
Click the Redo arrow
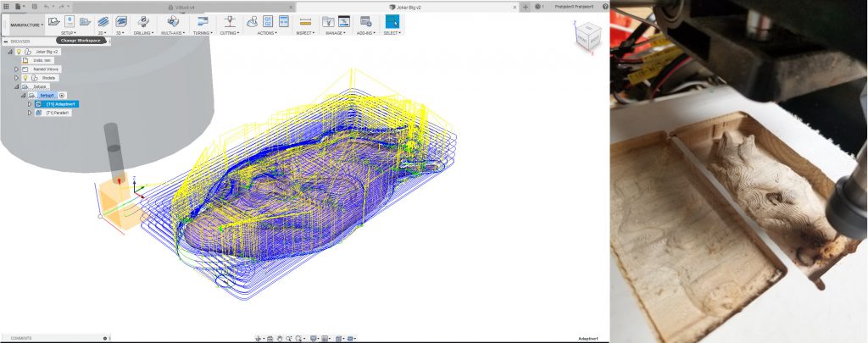pos(61,7)
